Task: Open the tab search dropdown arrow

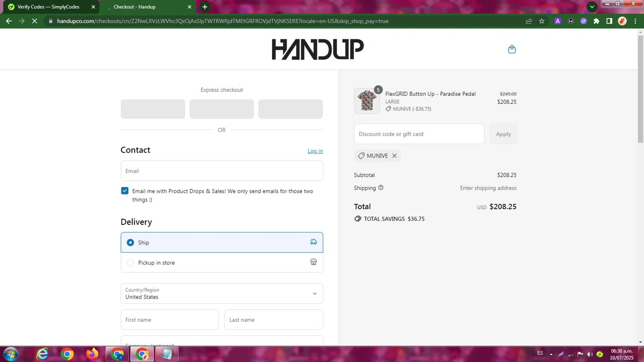Action: pyautogui.click(x=592, y=7)
